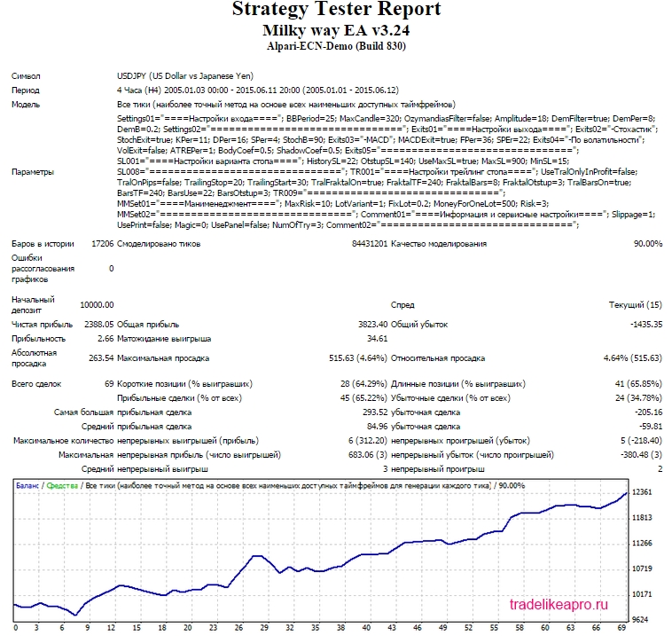Select the StochExit=true parameter

pyautogui.click(x=144, y=140)
